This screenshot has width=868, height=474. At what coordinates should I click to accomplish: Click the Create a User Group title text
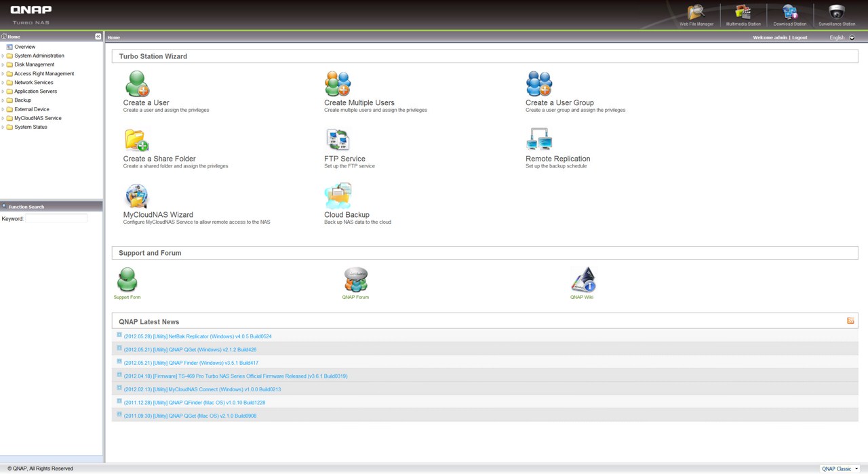pyautogui.click(x=559, y=102)
